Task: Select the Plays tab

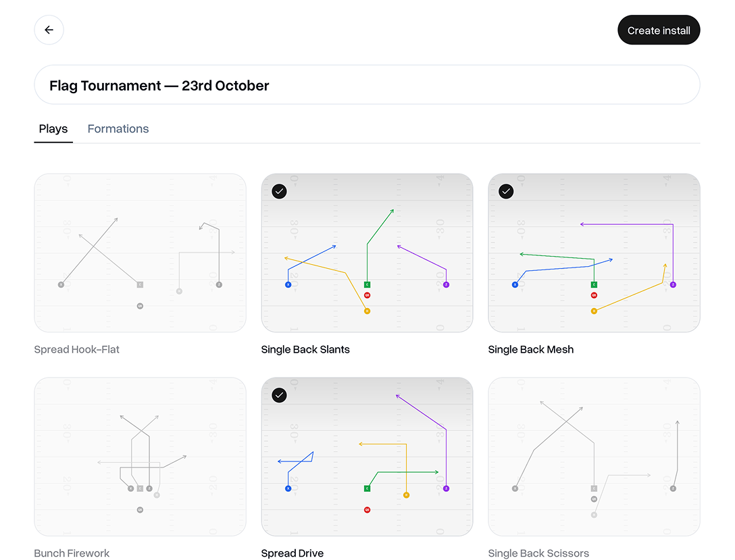Action: click(53, 129)
